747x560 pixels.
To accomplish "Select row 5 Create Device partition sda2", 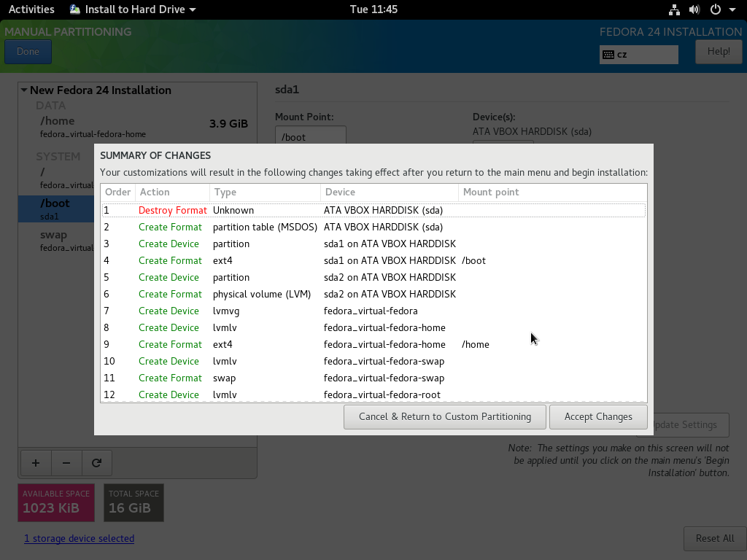I will (x=373, y=277).
